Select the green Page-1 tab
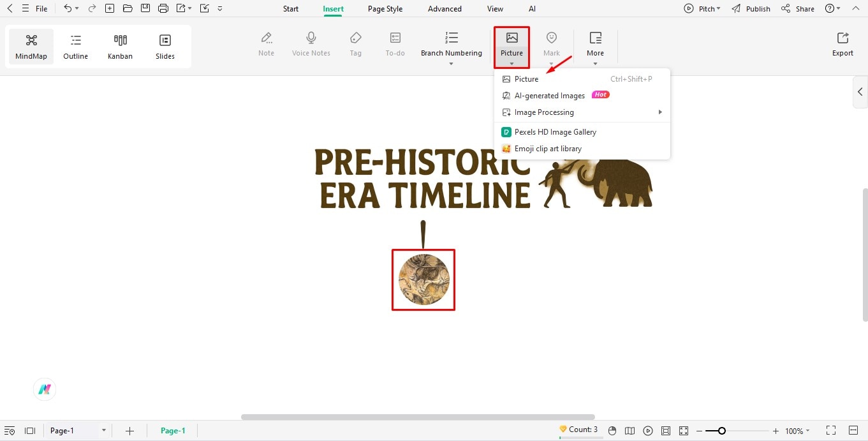 [x=173, y=431]
